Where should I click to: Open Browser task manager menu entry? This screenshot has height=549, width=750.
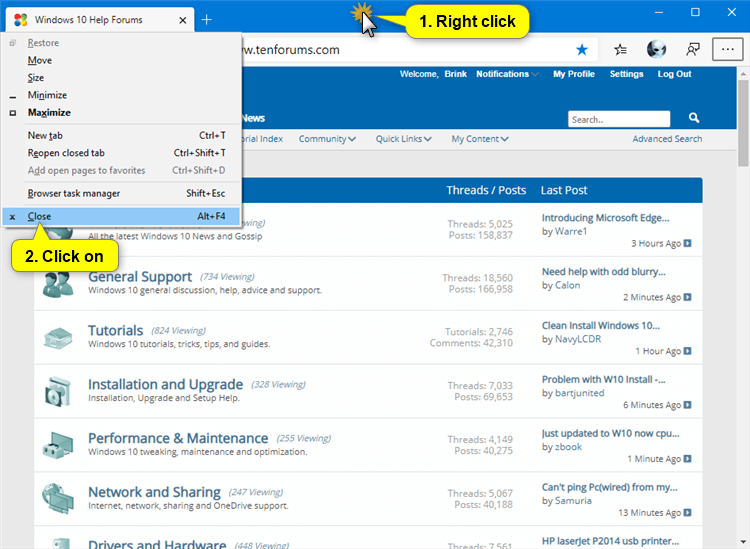coord(121,193)
